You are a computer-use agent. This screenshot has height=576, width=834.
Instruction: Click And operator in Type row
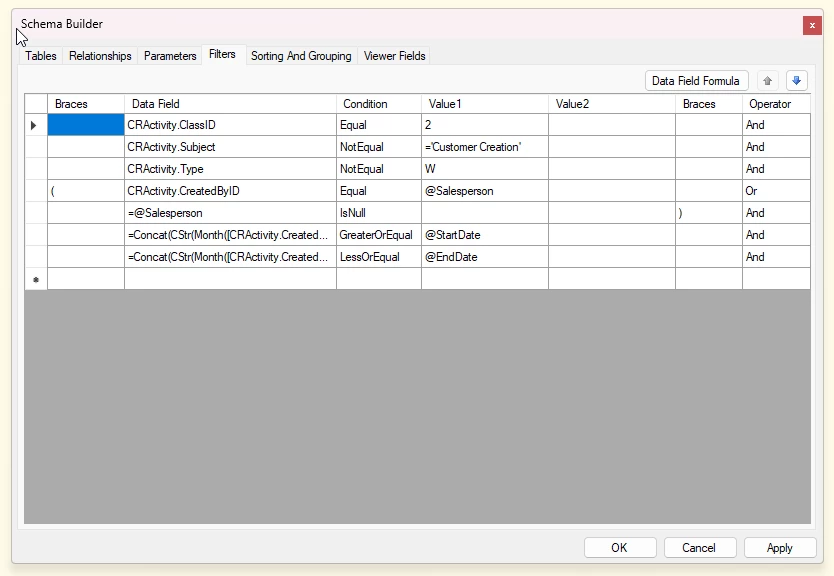tap(776, 169)
